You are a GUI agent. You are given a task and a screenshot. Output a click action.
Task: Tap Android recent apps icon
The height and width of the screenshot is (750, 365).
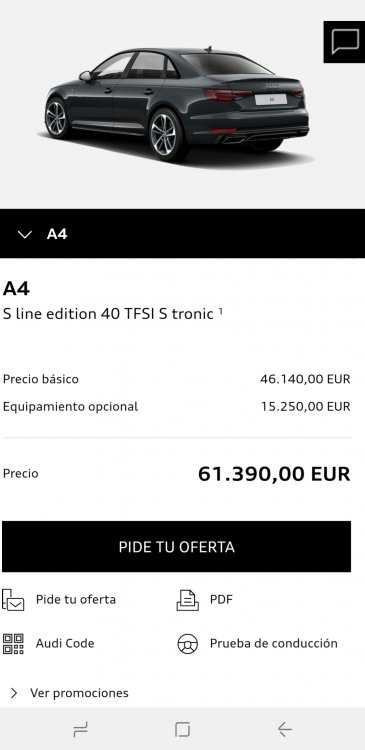point(80,729)
